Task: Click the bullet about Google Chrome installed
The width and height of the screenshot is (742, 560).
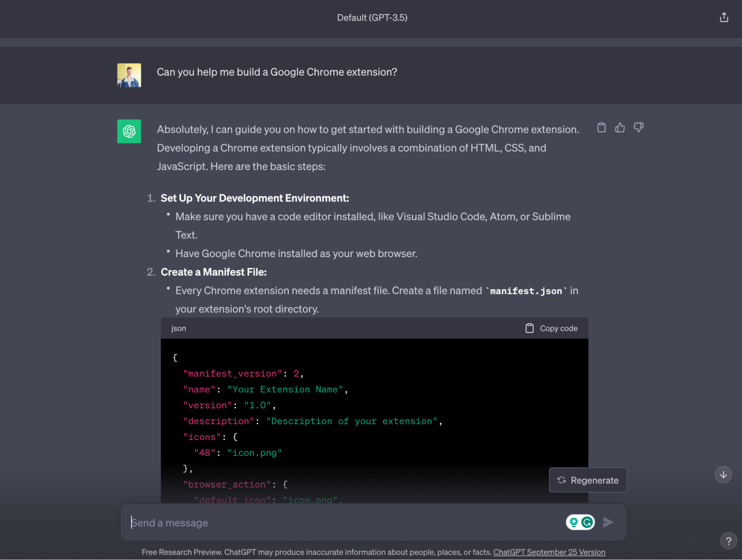Action: pyautogui.click(x=296, y=254)
